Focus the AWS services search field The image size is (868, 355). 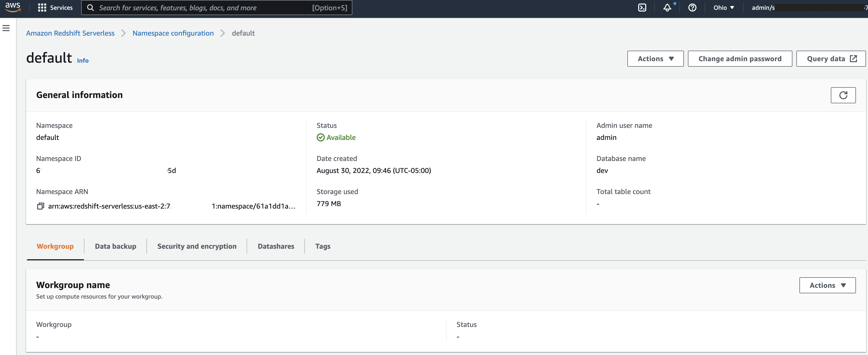(x=202, y=8)
